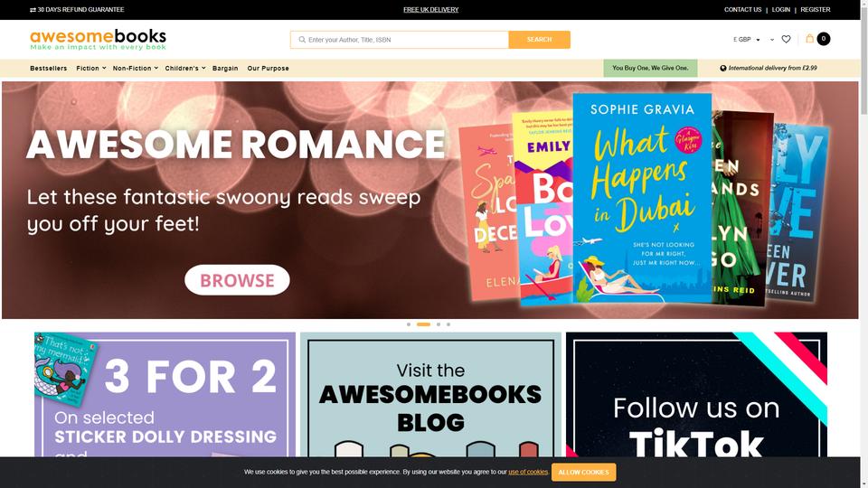This screenshot has height=488, width=868.
Task: Open the Bargain menu item
Action: point(225,68)
